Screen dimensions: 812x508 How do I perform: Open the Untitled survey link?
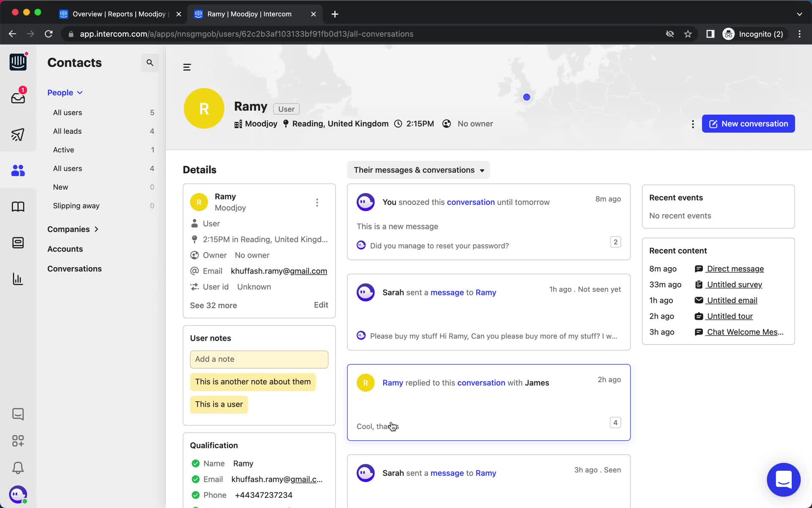734,284
